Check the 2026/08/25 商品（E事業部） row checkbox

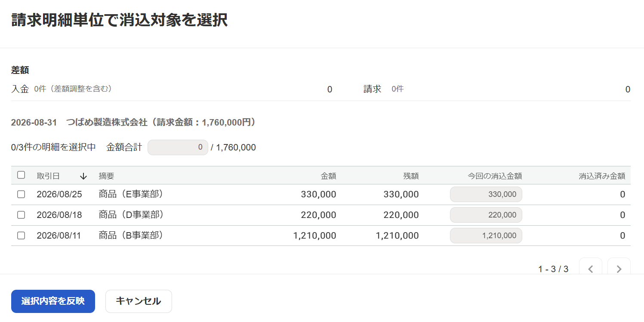pos(21,194)
